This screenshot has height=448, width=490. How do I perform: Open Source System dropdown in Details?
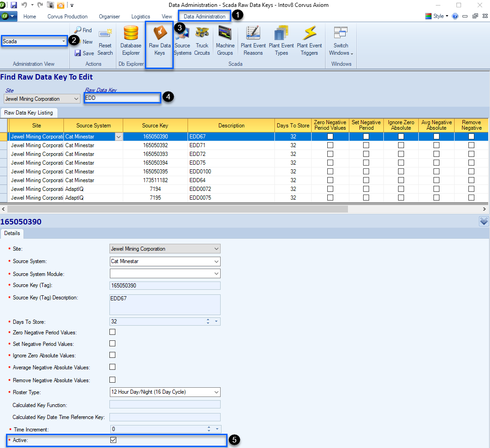point(216,261)
